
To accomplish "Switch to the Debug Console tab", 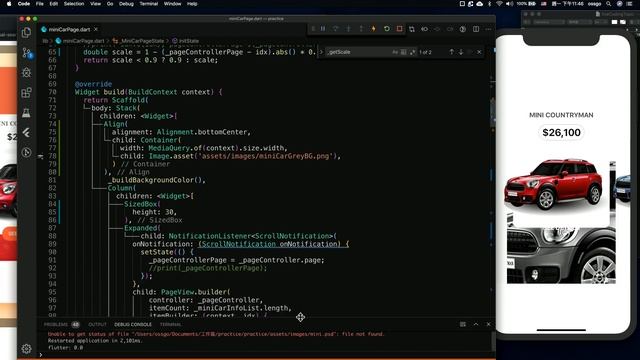I will click(133, 324).
